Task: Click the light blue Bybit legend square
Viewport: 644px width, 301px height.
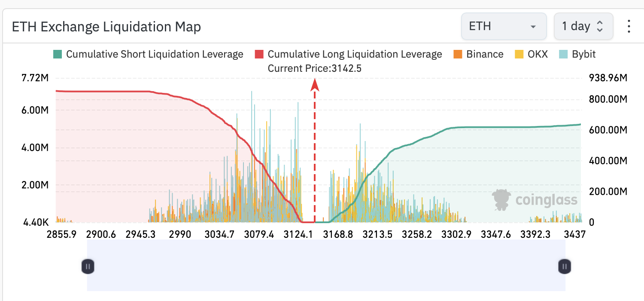Action: pyautogui.click(x=563, y=55)
